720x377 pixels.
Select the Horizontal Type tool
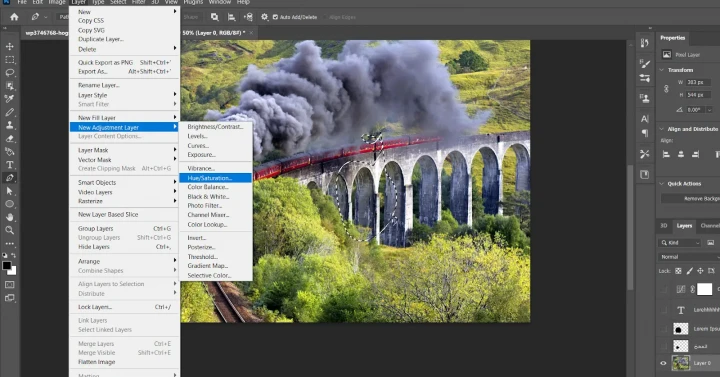pyautogui.click(x=10, y=164)
